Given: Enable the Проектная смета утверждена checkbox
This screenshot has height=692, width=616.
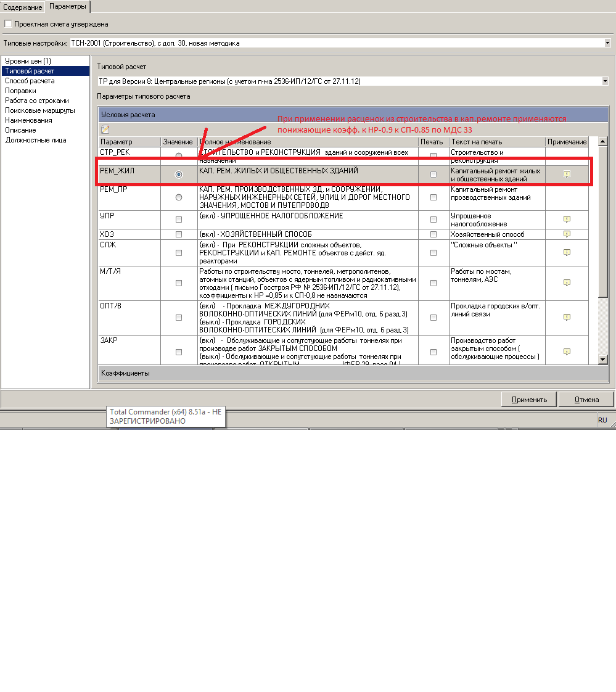Looking at the screenshot, I should (x=8, y=24).
